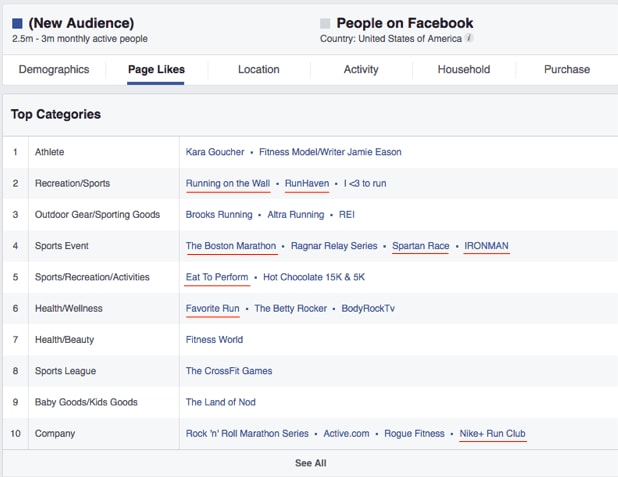Go to the Activity tab
618x477 pixels.
361,69
